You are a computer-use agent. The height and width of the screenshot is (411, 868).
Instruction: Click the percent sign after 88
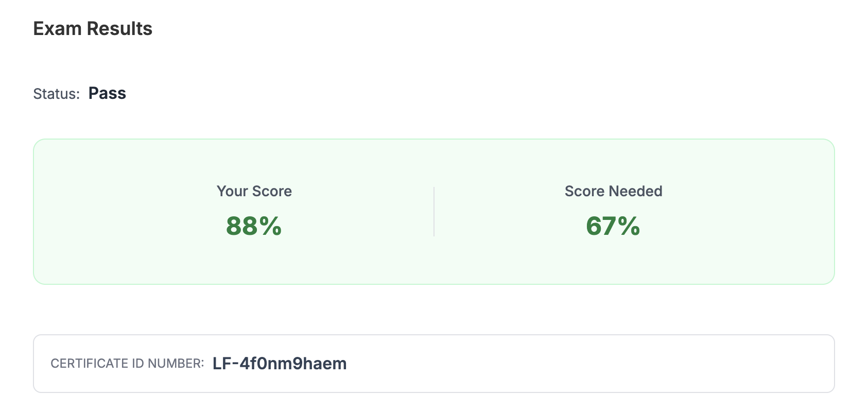click(x=270, y=226)
